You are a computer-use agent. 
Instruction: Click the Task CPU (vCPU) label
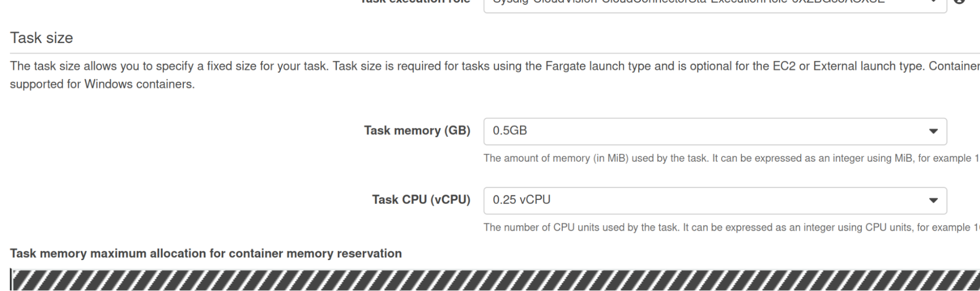[421, 199]
